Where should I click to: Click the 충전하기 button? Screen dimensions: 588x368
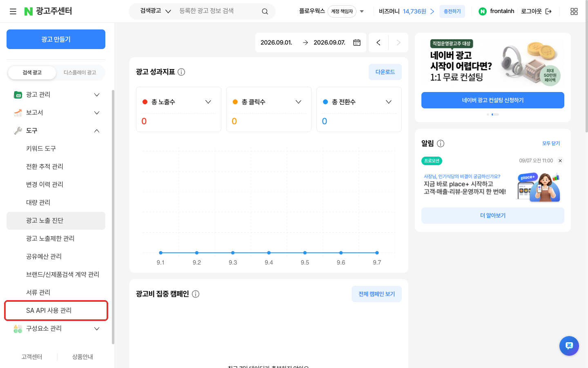[x=452, y=11]
